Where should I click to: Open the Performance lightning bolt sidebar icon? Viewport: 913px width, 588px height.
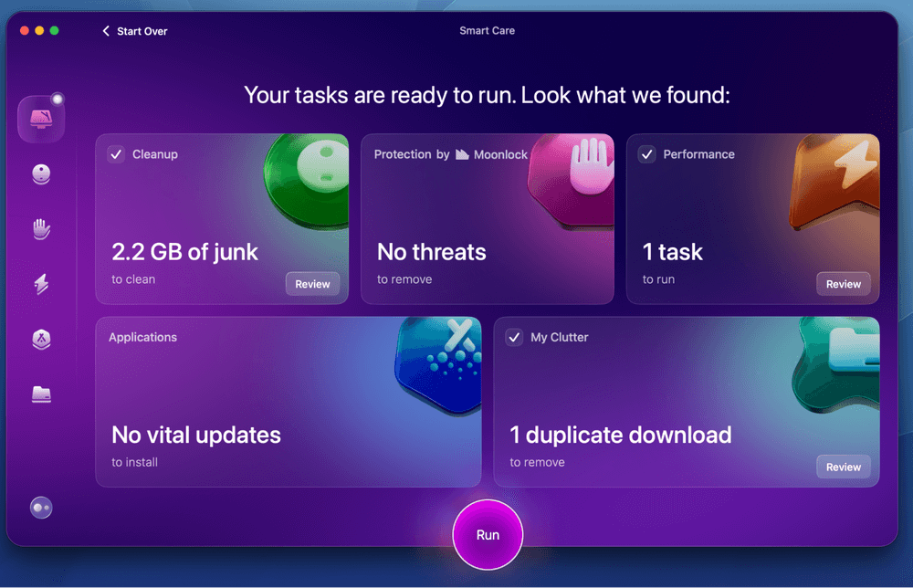[41, 285]
